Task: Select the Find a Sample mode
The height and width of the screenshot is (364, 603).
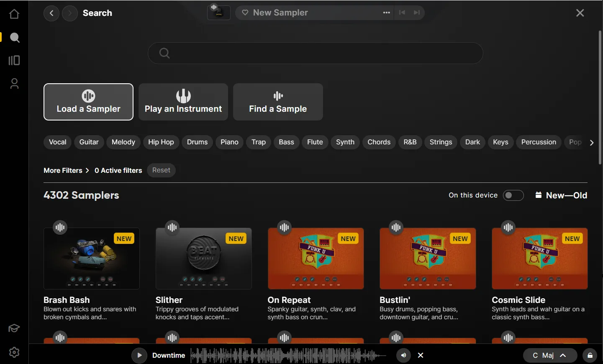Action: click(x=278, y=102)
